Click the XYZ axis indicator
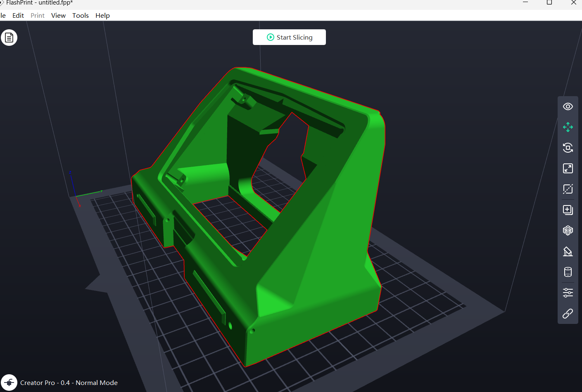The image size is (582, 392). coord(85,190)
